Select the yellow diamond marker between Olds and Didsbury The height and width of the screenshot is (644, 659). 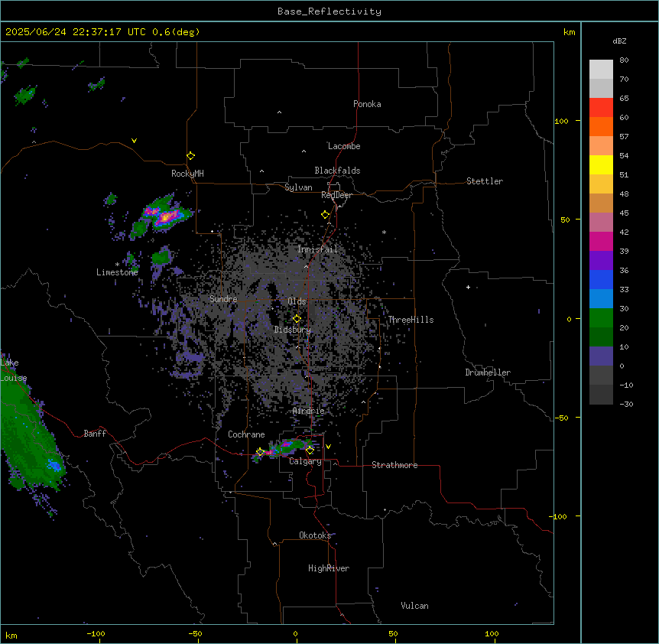[297, 319]
